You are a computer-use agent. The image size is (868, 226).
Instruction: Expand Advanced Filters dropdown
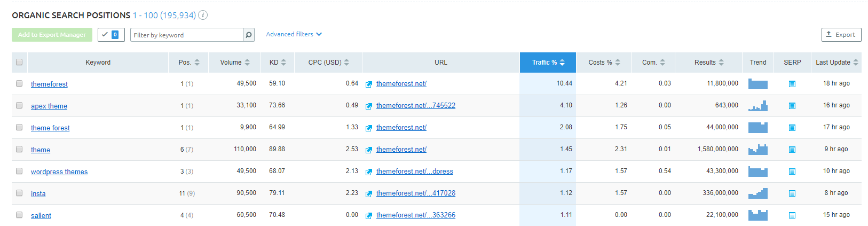pyautogui.click(x=294, y=34)
